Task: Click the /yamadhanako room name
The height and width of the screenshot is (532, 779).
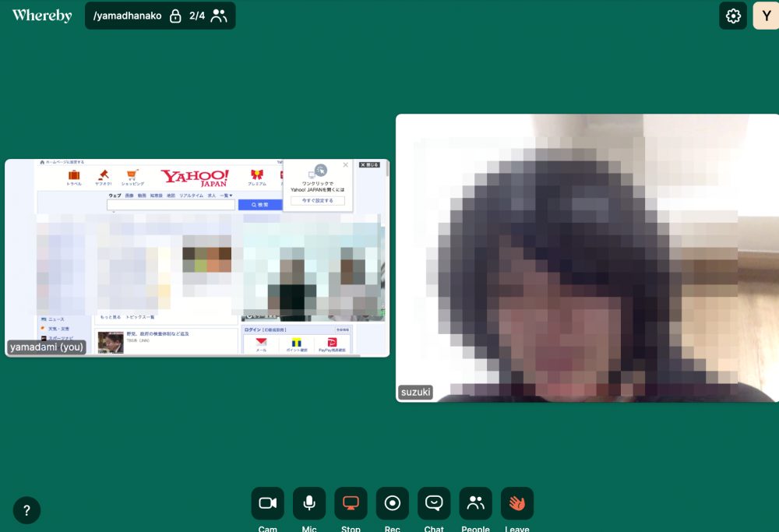Action: 127,16
